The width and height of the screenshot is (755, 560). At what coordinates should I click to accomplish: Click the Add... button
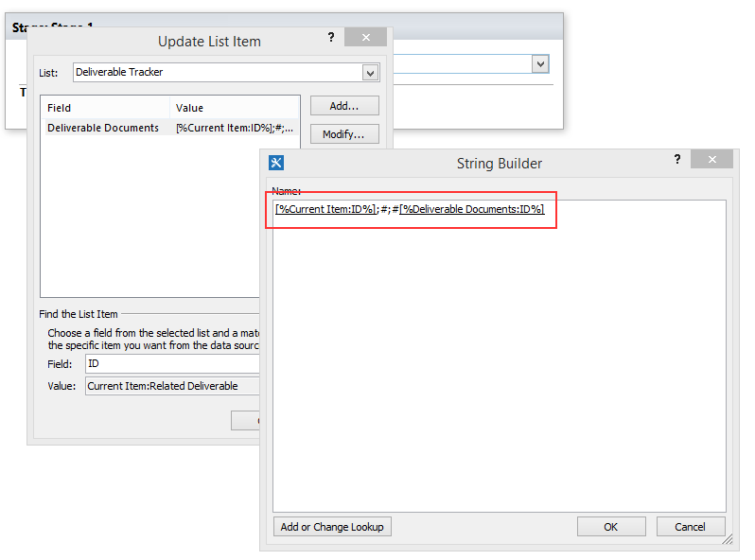[x=344, y=106]
